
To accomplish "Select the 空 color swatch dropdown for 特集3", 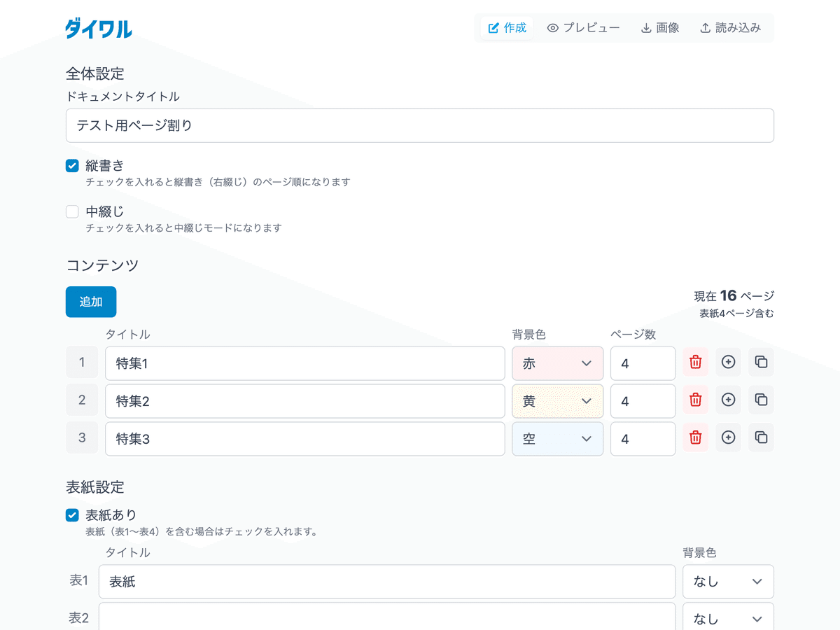I will coord(557,439).
